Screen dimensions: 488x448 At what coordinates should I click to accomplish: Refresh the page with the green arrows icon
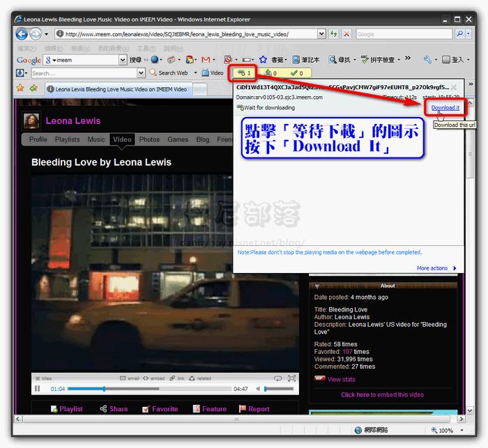click(333, 33)
